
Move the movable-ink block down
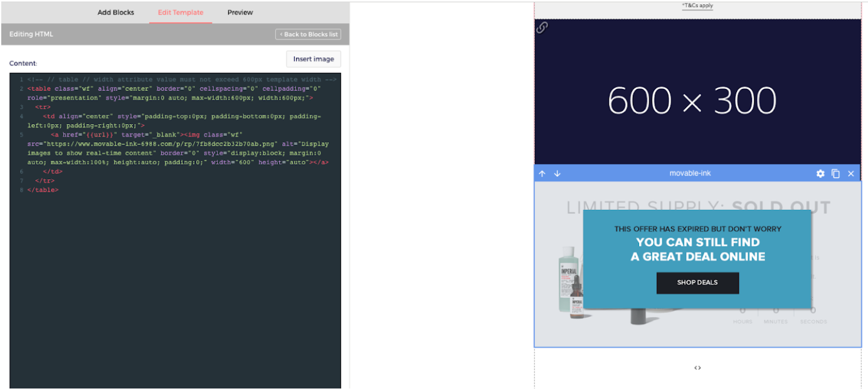[x=557, y=174]
